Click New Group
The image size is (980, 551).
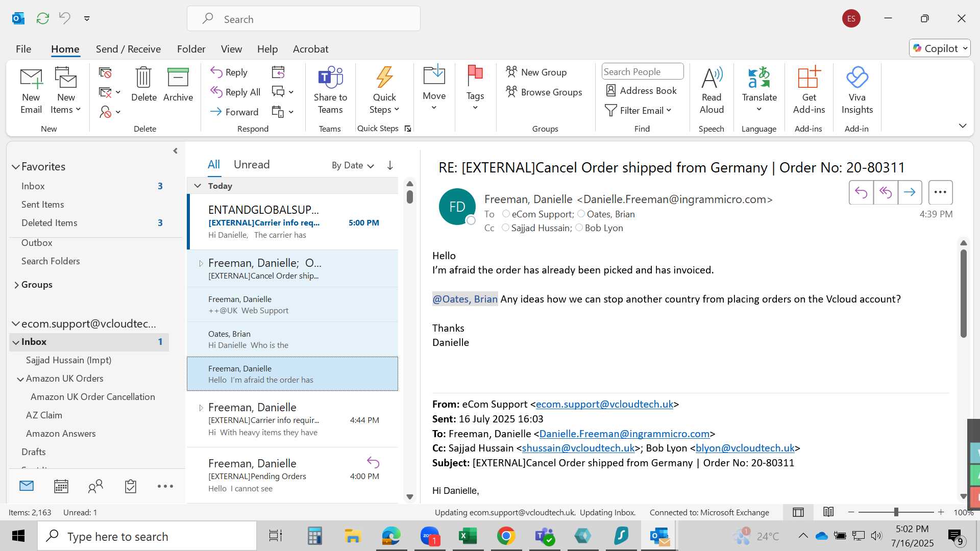[536, 72]
